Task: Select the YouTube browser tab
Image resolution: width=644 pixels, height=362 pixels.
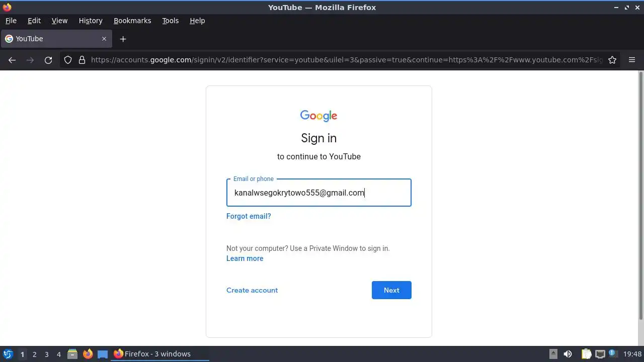Action: click(56, 39)
